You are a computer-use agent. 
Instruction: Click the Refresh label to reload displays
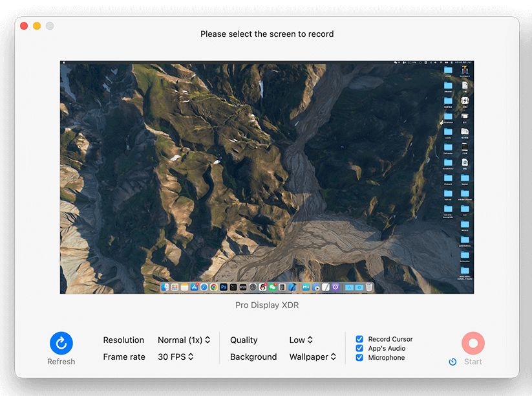61,361
